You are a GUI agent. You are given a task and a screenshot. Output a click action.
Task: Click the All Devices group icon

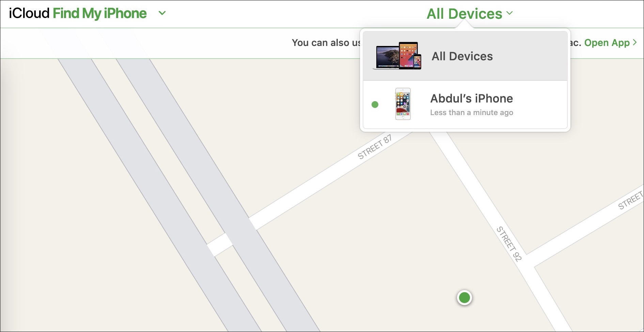pyautogui.click(x=397, y=56)
